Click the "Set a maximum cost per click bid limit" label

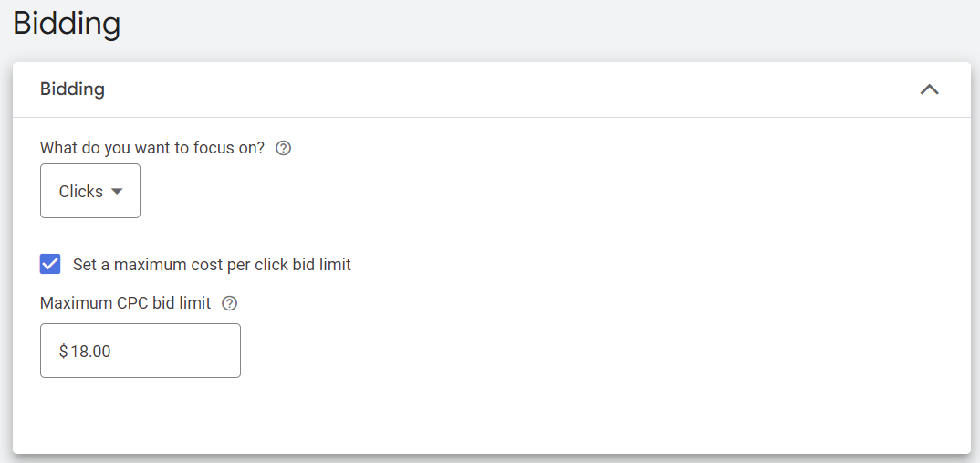(x=212, y=265)
